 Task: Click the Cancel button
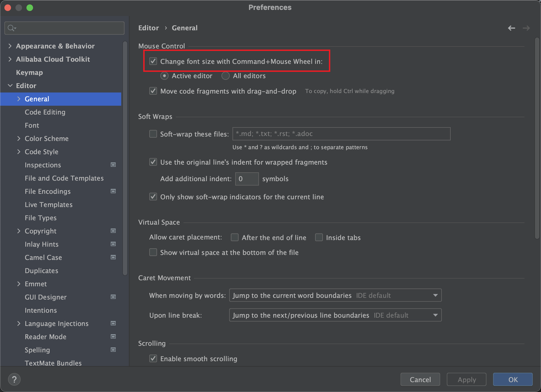[x=420, y=380]
